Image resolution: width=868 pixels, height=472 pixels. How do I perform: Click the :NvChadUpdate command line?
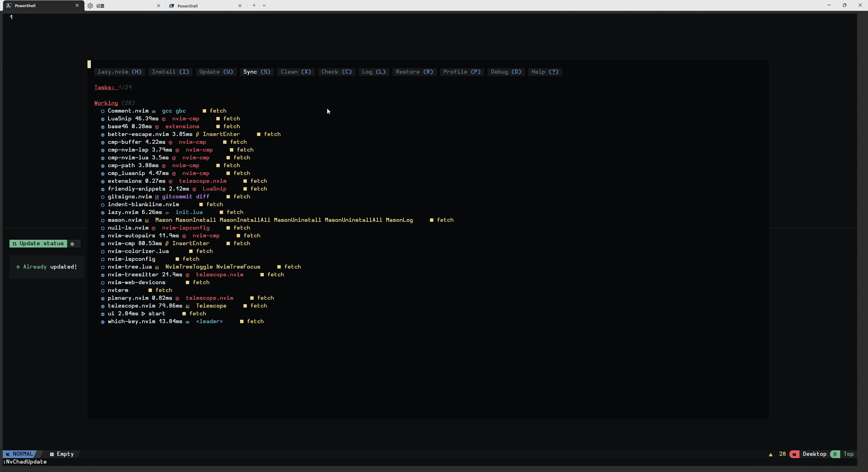pyautogui.click(x=25, y=462)
